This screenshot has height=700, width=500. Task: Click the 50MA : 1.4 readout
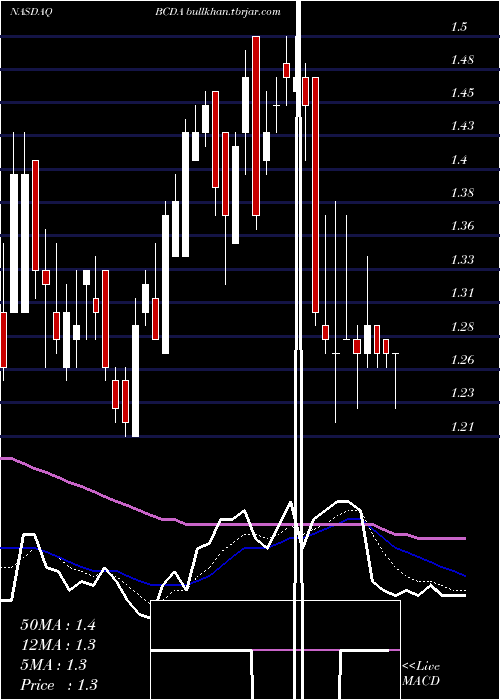coord(58,625)
